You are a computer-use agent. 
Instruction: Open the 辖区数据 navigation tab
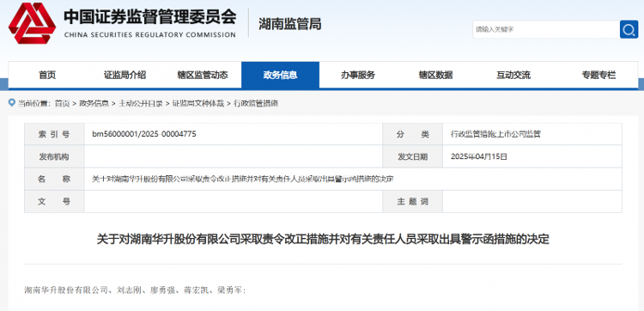click(435, 76)
